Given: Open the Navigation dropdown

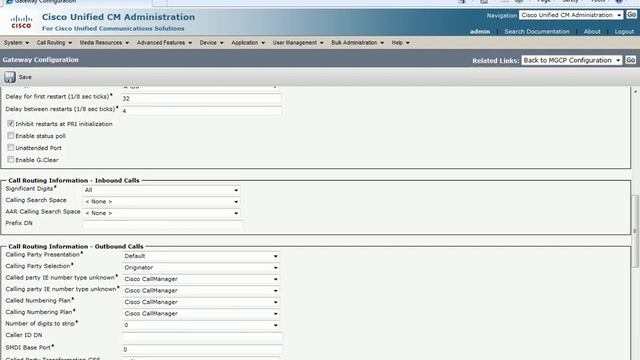Looking at the screenshot, I should point(571,15).
